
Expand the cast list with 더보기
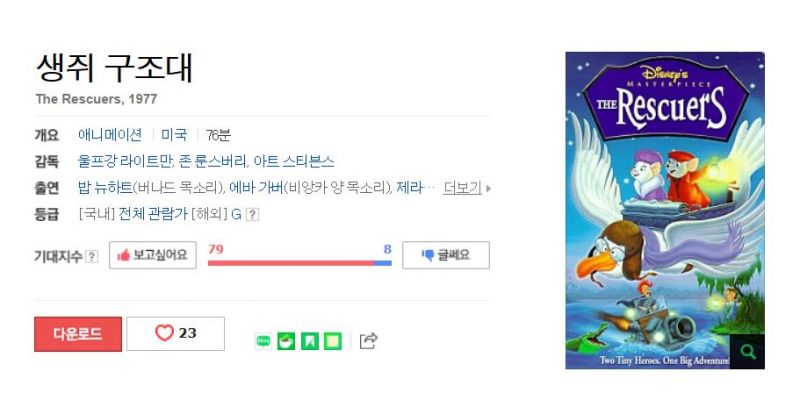coord(462,188)
